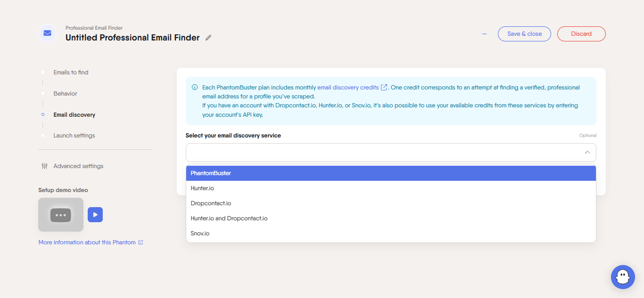Click the Save & close button
Screen dimensions: 644x298
point(524,33)
